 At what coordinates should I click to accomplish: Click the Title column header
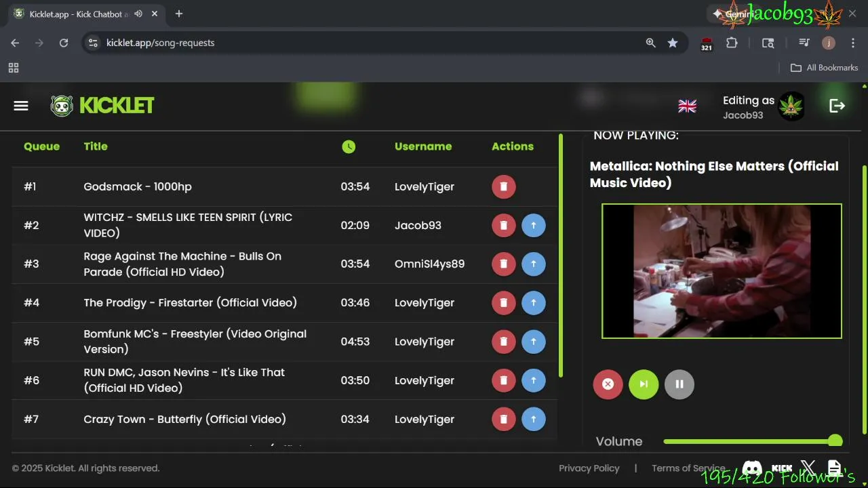click(96, 146)
